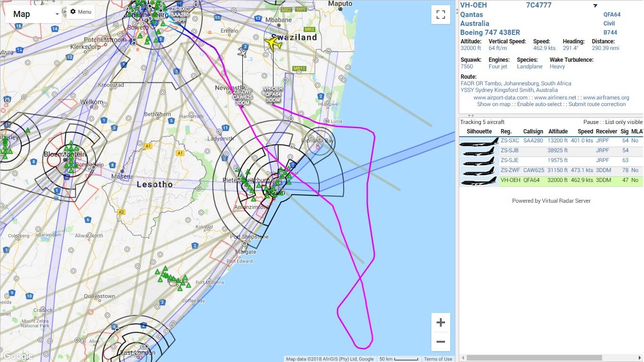Click the 7C4777 ICAO code

click(538, 5)
